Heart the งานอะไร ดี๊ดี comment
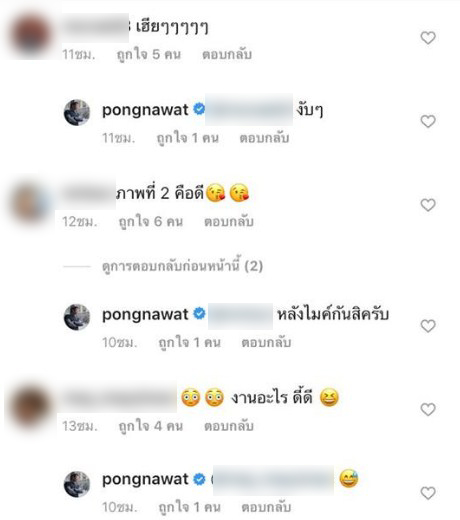The width and height of the screenshot is (460, 520). click(428, 409)
